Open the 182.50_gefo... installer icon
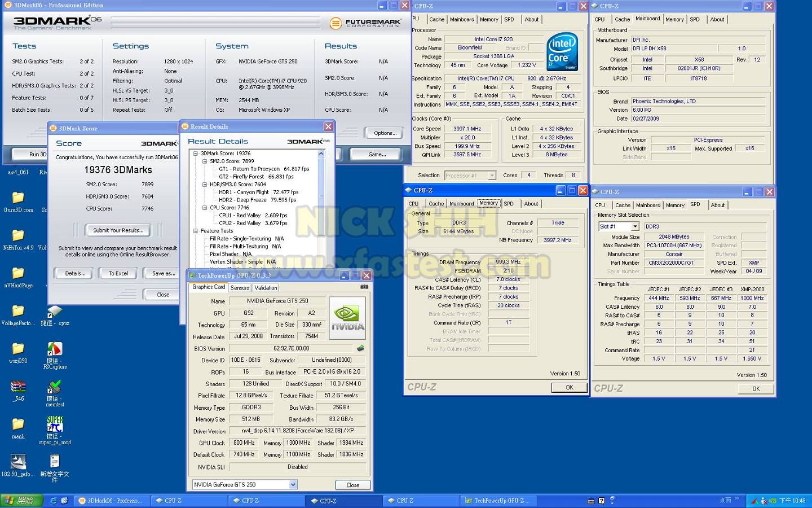This screenshot has width=812, height=508. point(18,466)
